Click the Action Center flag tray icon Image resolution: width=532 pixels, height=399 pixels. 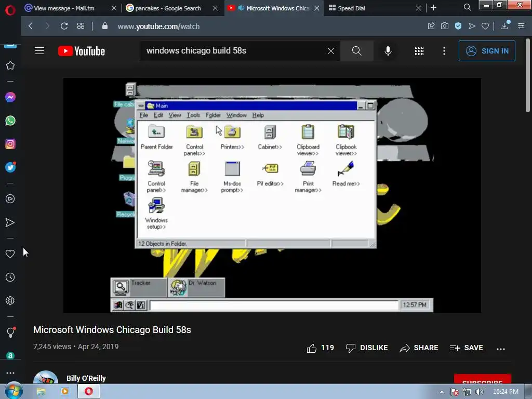tap(455, 392)
